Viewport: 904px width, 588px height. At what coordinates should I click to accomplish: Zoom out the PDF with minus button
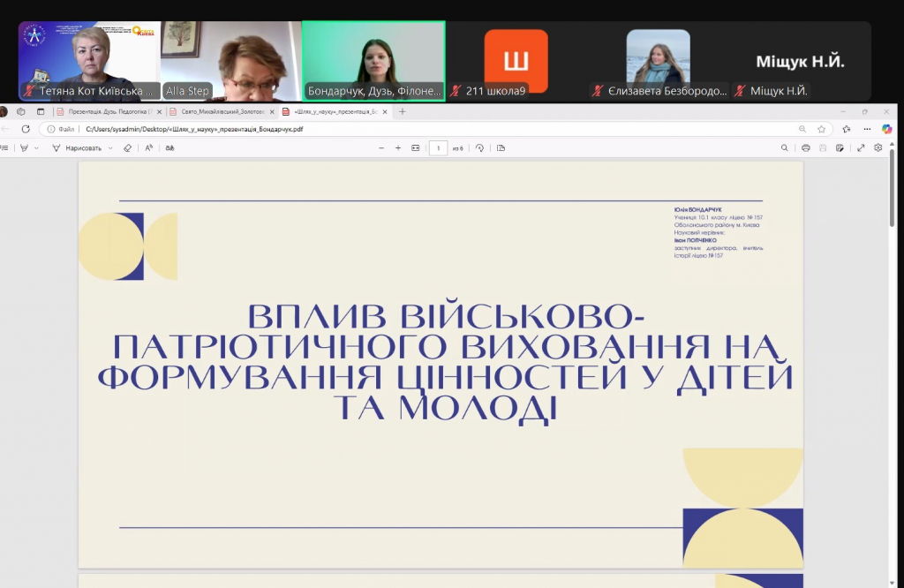pyautogui.click(x=381, y=148)
